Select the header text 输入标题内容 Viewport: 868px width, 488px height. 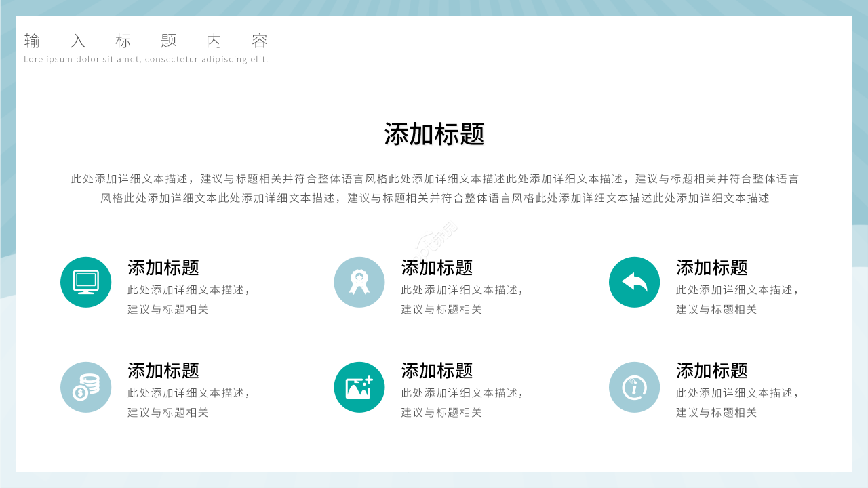coord(146,41)
